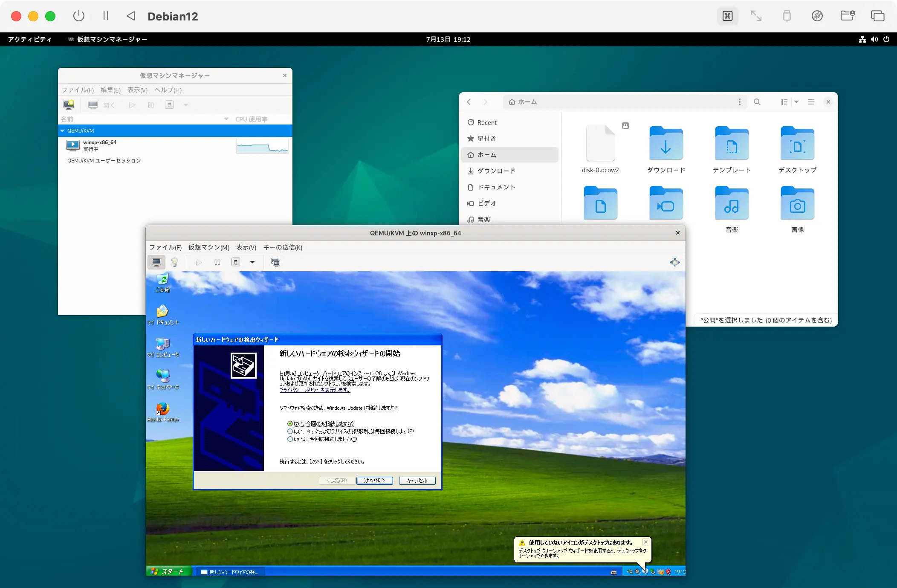Image resolution: width=897 pixels, height=588 pixels.
Task: Open 編集(E) menu in Virtual Machine Manager
Action: pyautogui.click(x=110, y=90)
